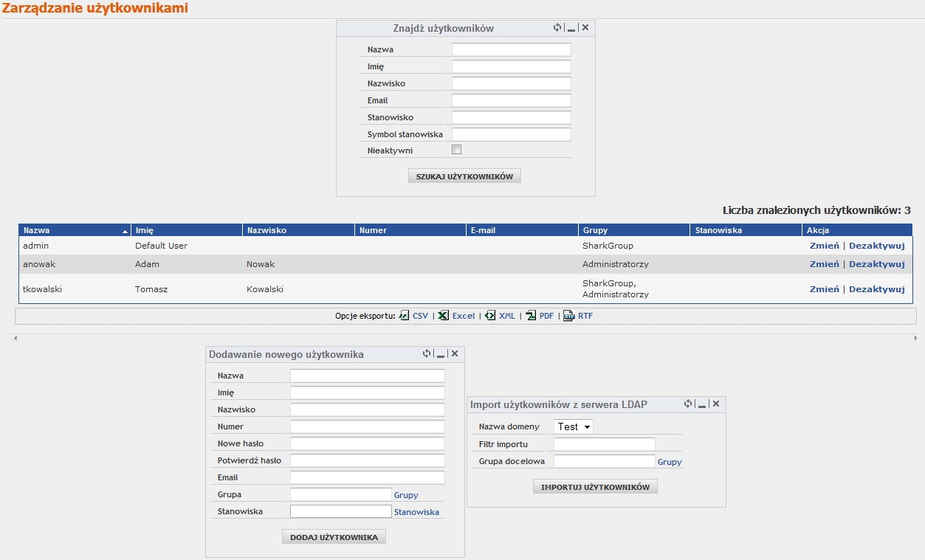Click Zmień for user admin

pyautogui.click(x=824, y=246)
